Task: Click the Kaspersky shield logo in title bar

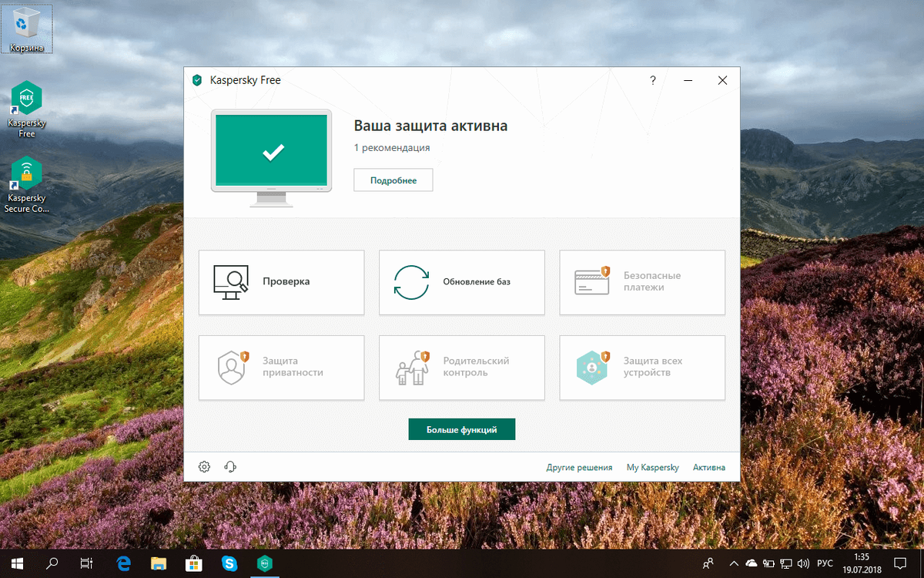Action: pos(197,80)
